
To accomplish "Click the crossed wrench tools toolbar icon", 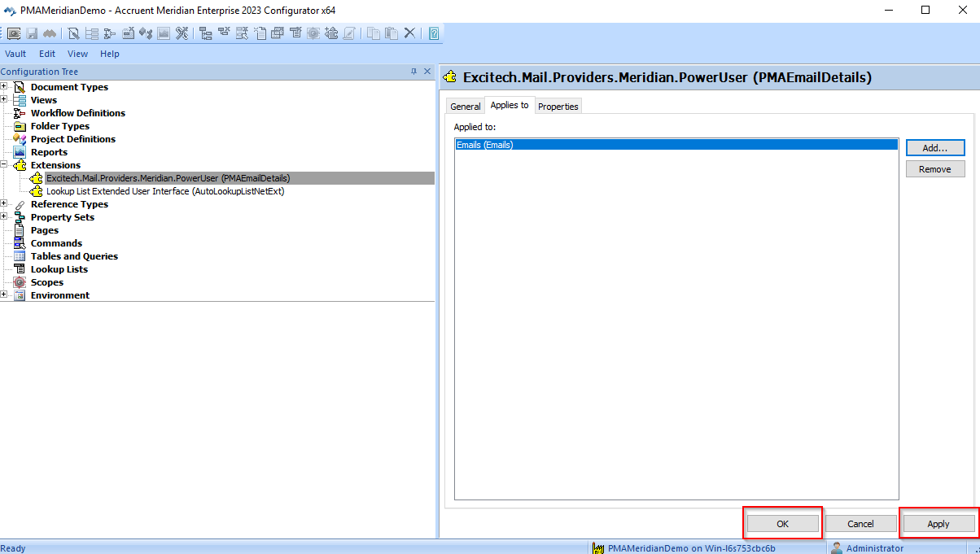I will pyautogui.click(x=182, y=33).
